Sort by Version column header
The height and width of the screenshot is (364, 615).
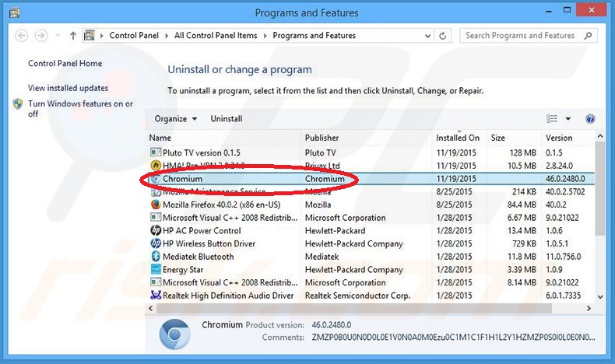tap(568, 138)
